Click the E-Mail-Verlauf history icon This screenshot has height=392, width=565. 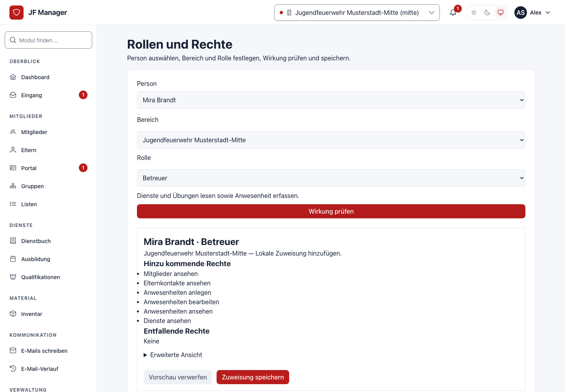[x=13, y=368]
